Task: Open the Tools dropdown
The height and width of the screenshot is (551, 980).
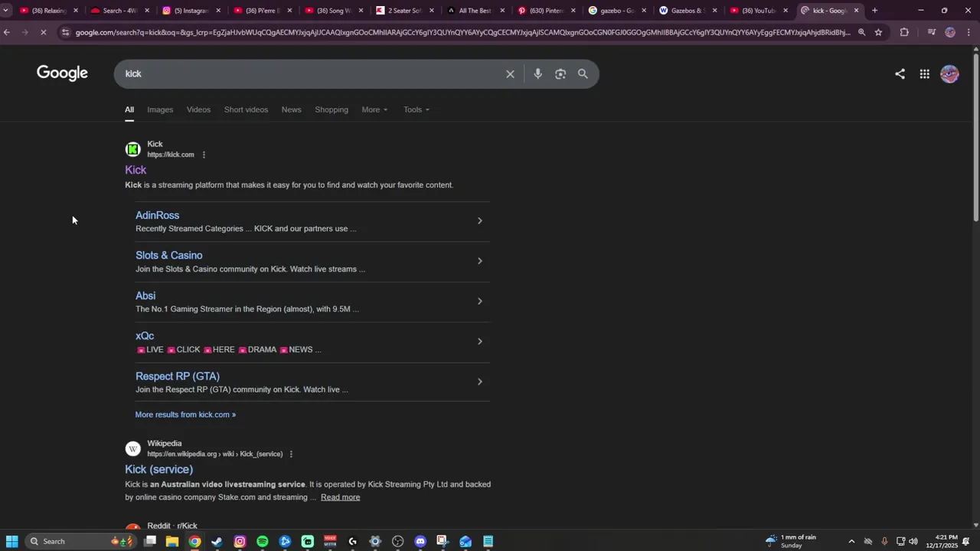Action: [416, 109]
